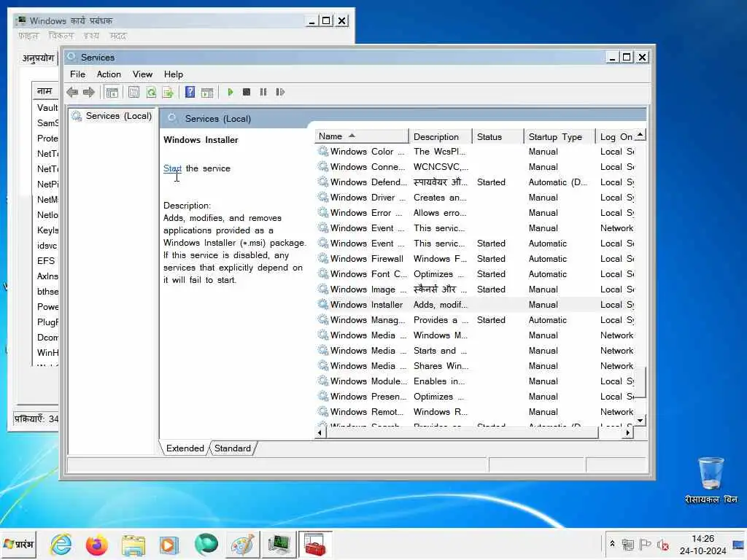The width and height of the screenshot is (747, 560).
Task: Click gear icon of Windows Color row
Action: coord(323,151)
